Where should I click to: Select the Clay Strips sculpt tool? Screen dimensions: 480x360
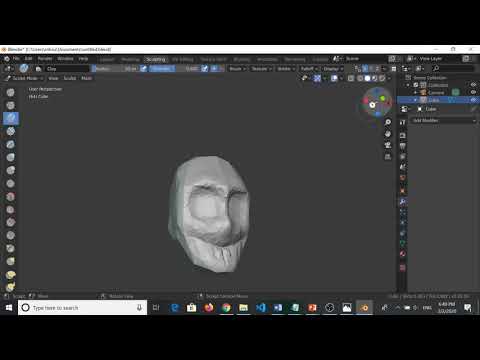point(11,131)
